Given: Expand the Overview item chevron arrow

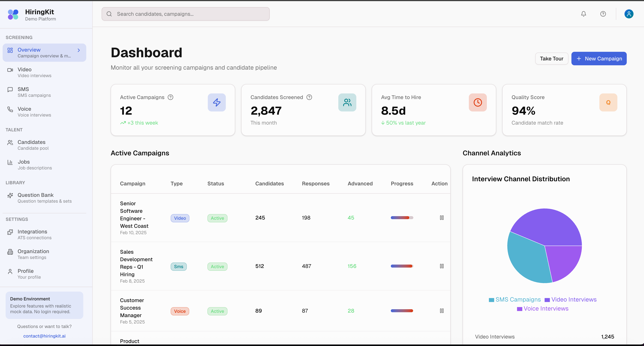Looking at the screenshot, I should coord(79,50).
